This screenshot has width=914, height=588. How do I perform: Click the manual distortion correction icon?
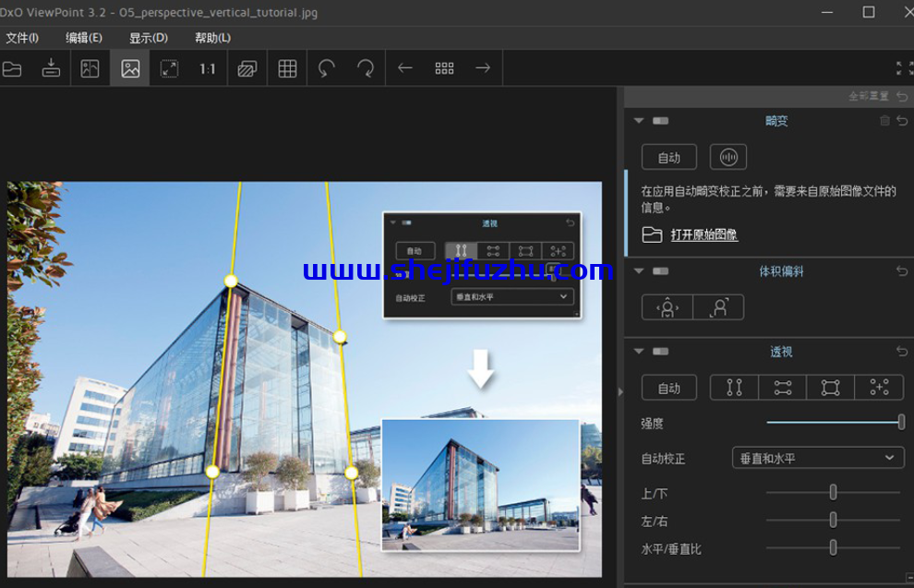tap(728, 157)
